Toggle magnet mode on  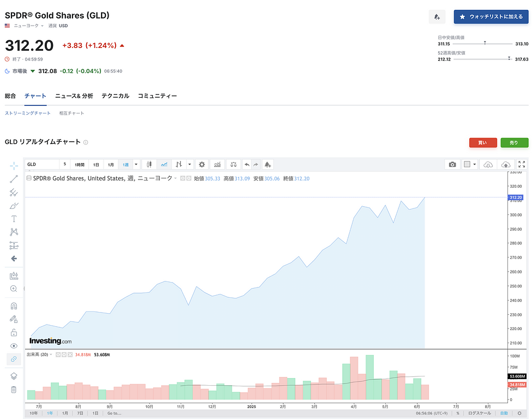click(x=14, y=306)
